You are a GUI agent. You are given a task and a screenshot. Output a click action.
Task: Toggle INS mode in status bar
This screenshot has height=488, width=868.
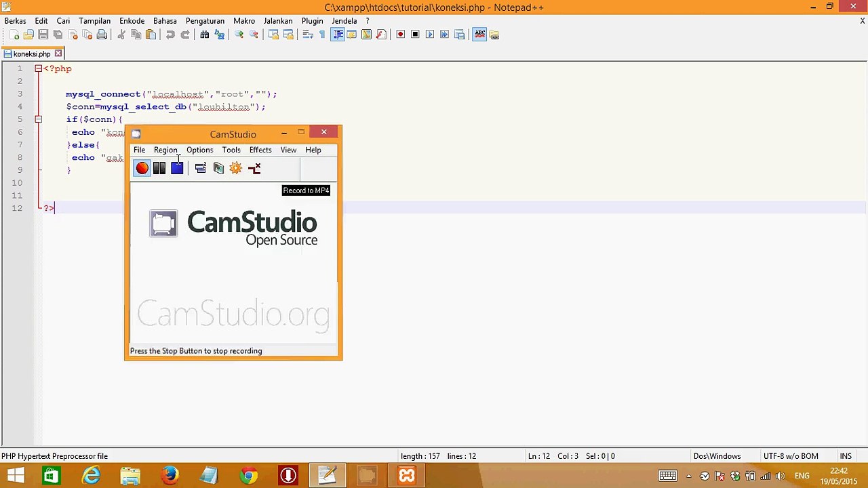point(846,456)
